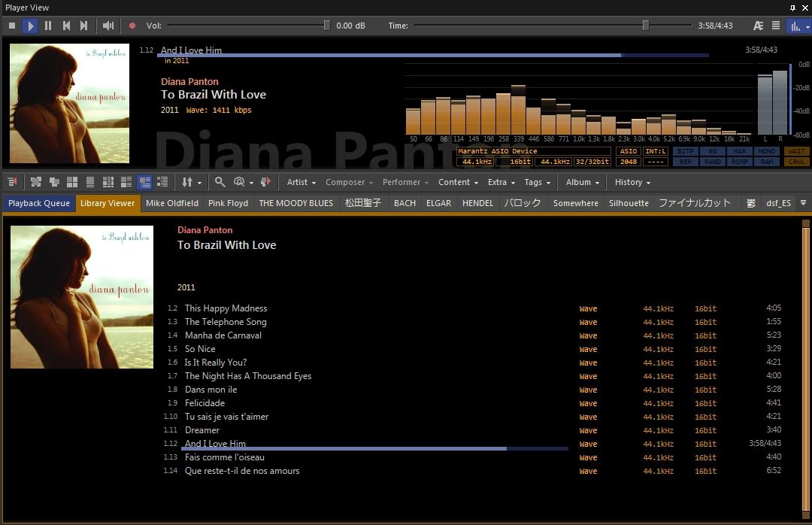Click the volume slider handle
Viewport: 812px width, 525px height.
pyautogui.click(x=327, y=26)
